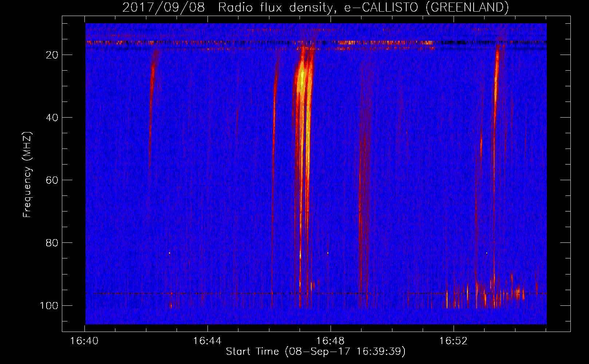Click the time tick label '16:48'

point(331,341)
